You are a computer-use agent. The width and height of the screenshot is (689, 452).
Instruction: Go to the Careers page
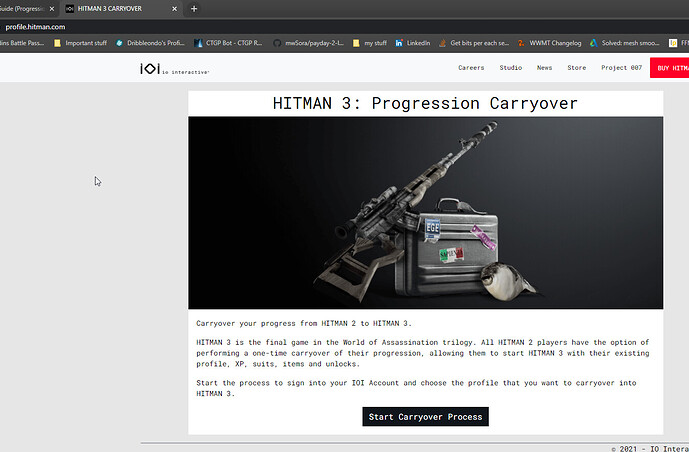[471, 68]
